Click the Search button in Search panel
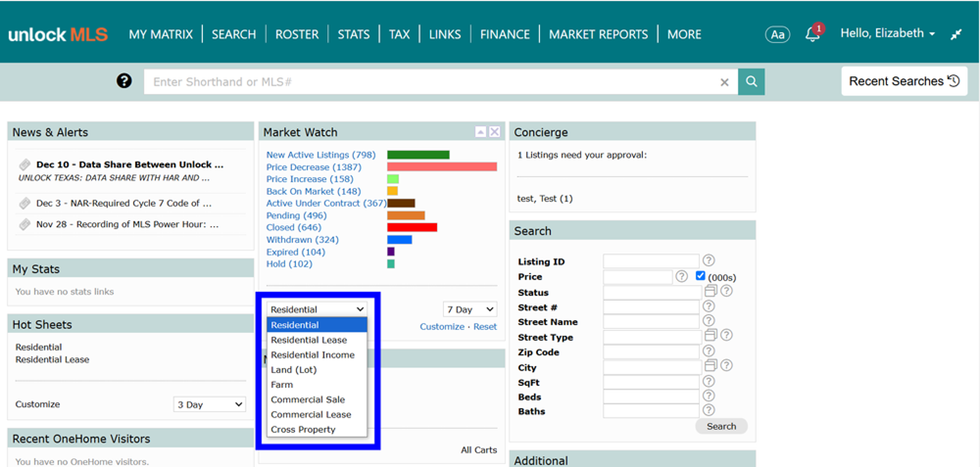980x467 pixels. [721, 426]
